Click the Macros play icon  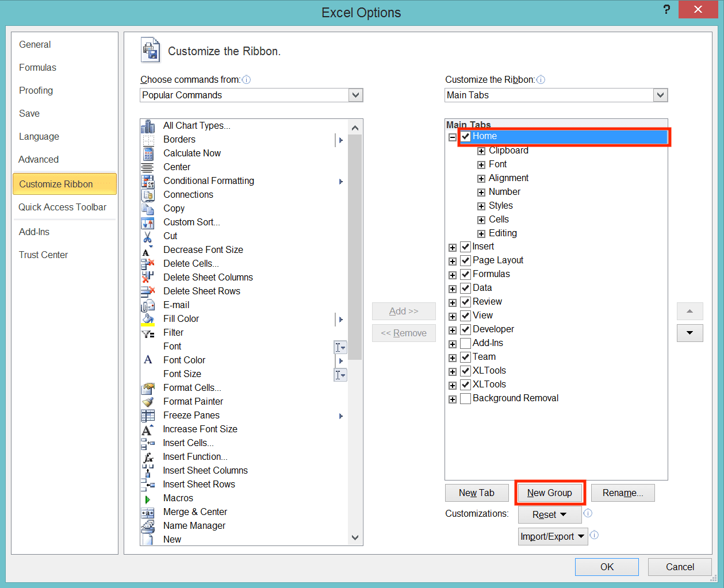point(148,499)
